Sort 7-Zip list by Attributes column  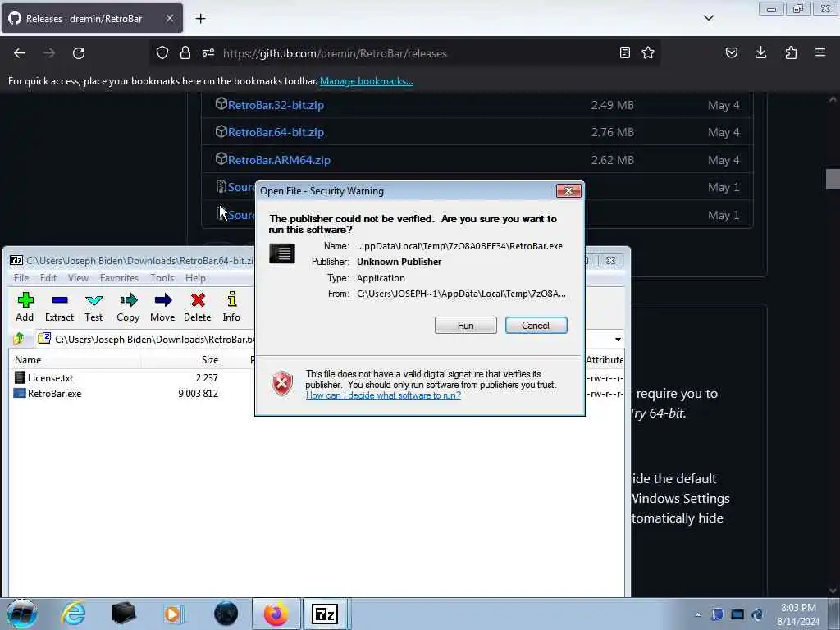click(605, 360)
